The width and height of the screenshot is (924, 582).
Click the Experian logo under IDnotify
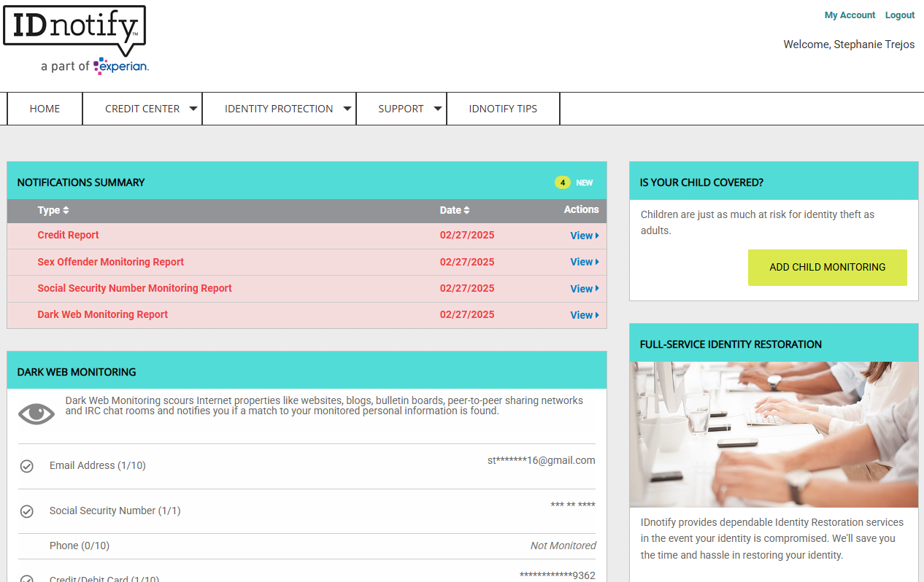[x=121, y=66]
